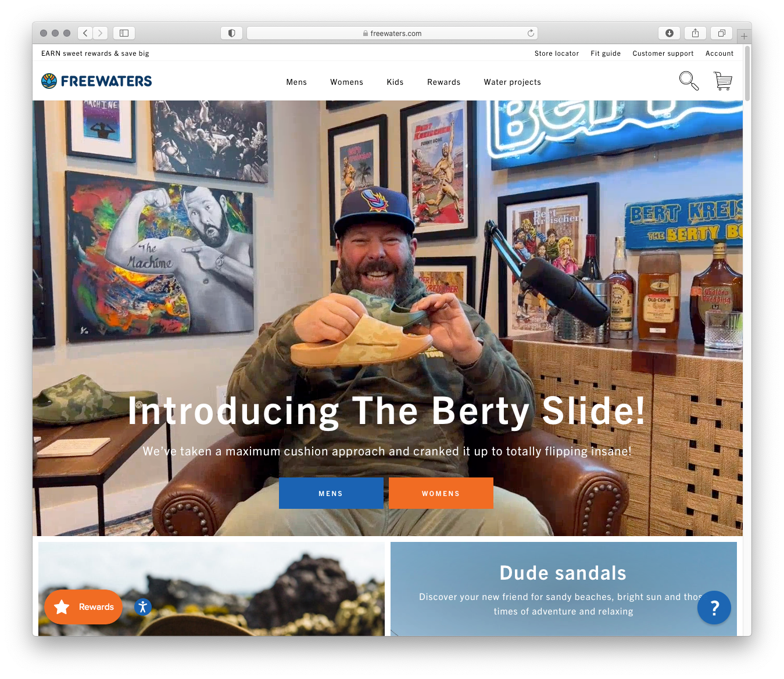Open the search magnifier icon

pyautogui.click(x=689, y=81)
